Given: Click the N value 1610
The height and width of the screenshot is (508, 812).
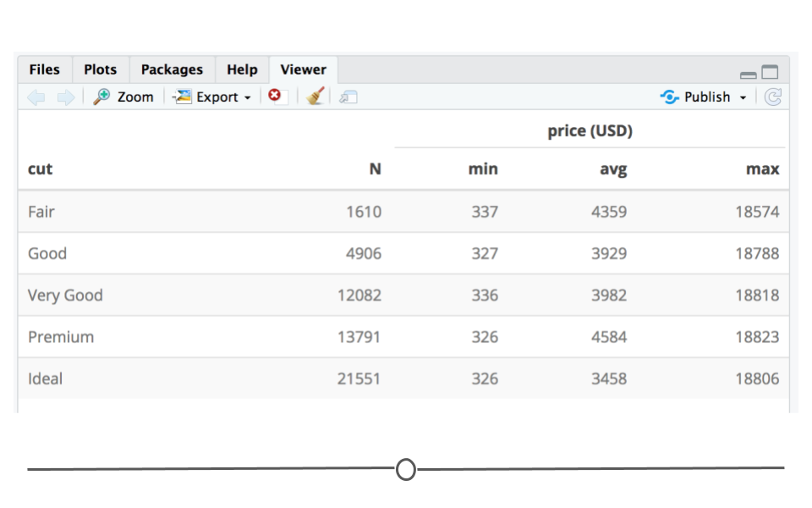Looking at the screenshot, I should [x=364, y=212].
